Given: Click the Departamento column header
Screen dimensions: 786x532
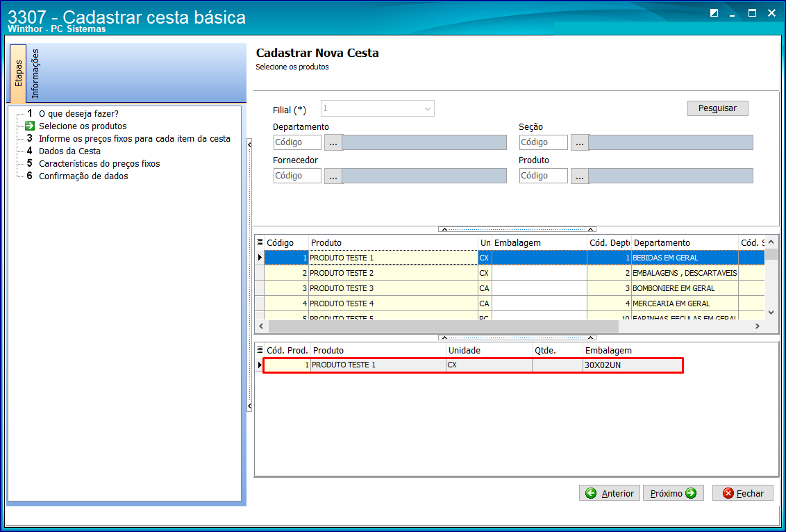Looking at the screenshot, I should 685,242.
